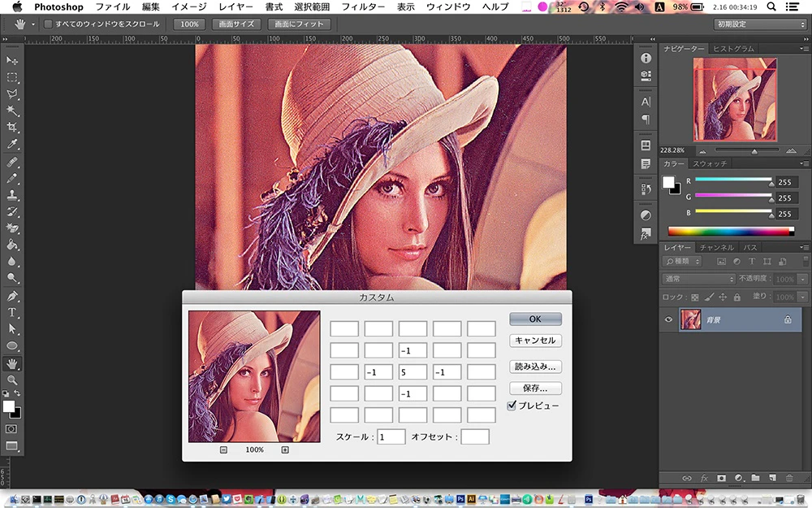This screenshot has height=508, width=812.
Task: Click the 読み込み... button
Action: pos(535,367)
